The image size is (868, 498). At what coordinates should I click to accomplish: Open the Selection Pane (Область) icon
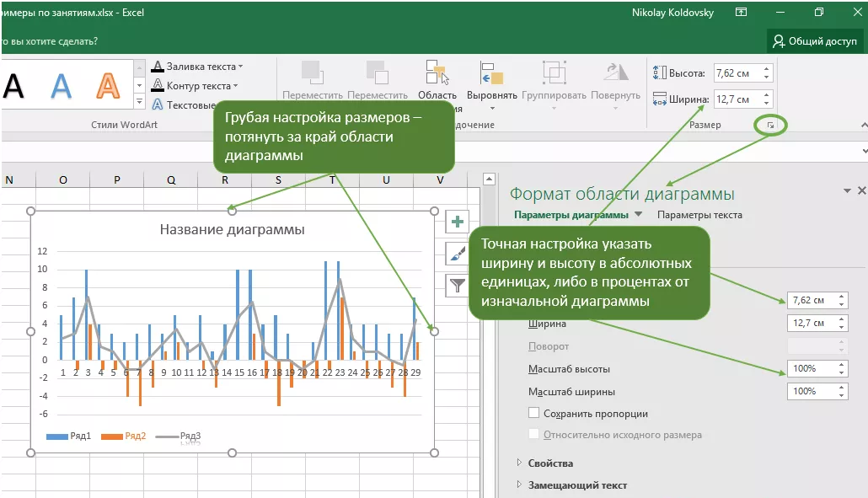pyautogui.click(x=437, y=72)
